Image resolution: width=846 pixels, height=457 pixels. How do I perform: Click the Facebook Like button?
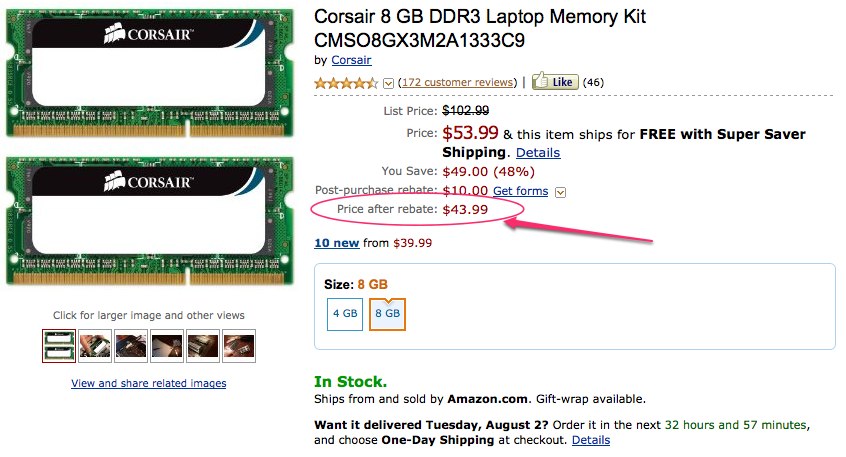pyautogui.click(x=555, y=81)
